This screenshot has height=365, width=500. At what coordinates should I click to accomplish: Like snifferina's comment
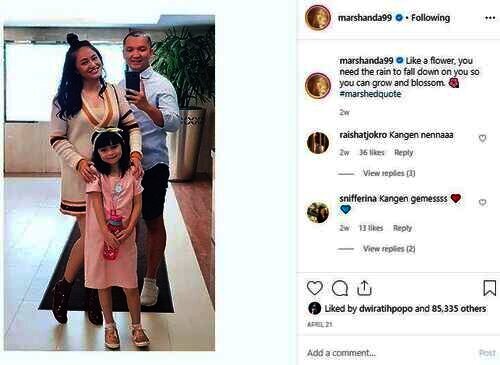[482, 202]
